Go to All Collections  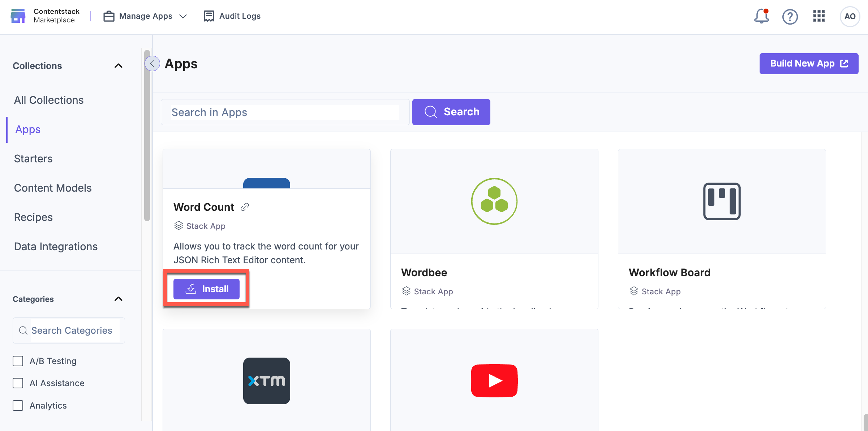pos(49,100)
